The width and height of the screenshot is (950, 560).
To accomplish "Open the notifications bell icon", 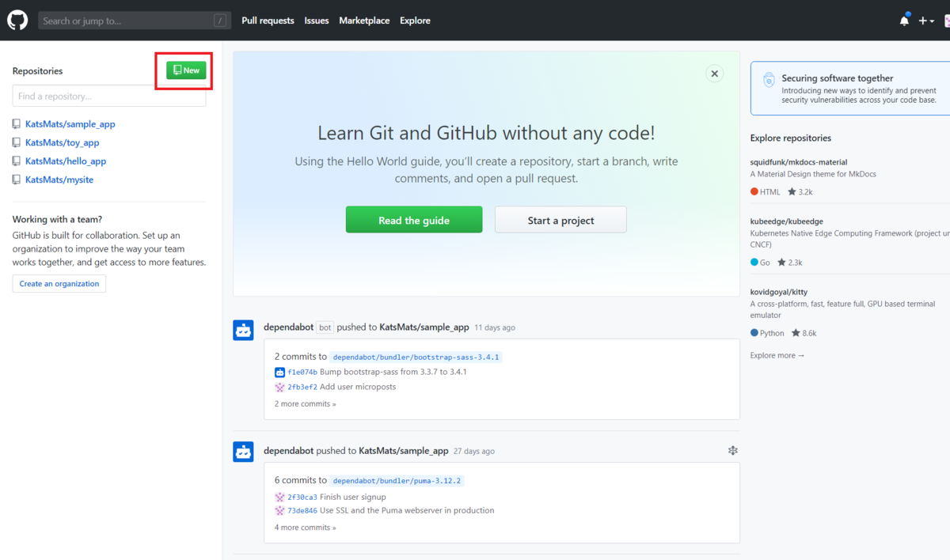I will pyautogui.click(x=904, y=21).
